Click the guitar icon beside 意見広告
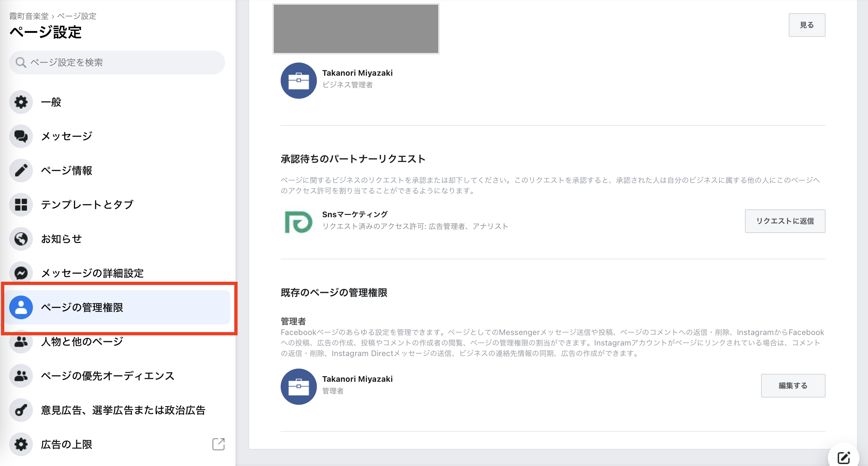Image resolution: width=868 pixels, height=466 pixels. (x=21, y=410)
